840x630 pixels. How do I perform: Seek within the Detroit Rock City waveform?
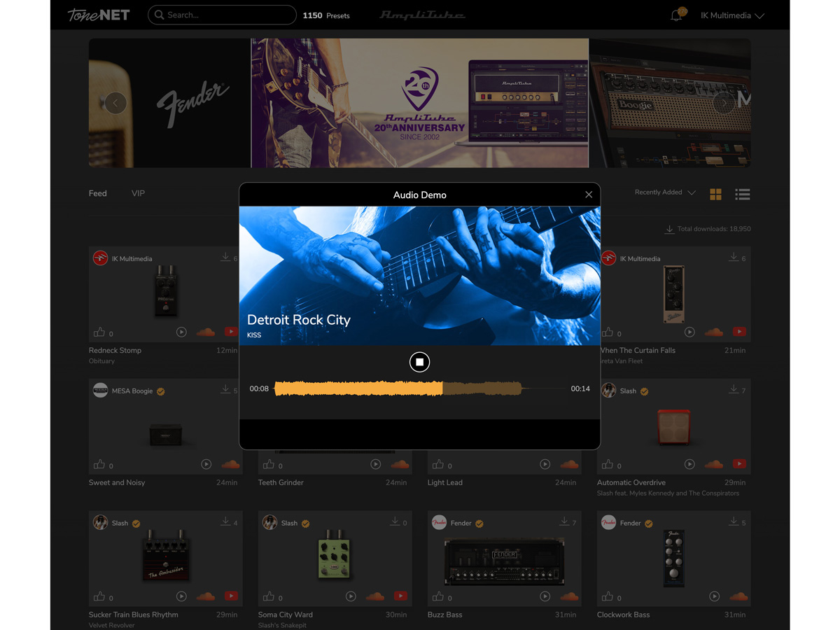click(x=420, y=388)
